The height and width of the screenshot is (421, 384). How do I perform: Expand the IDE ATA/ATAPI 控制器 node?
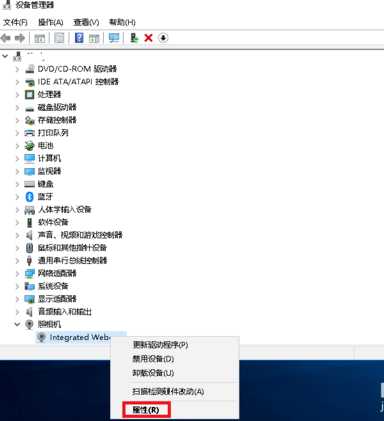click(x=17, y=82)
